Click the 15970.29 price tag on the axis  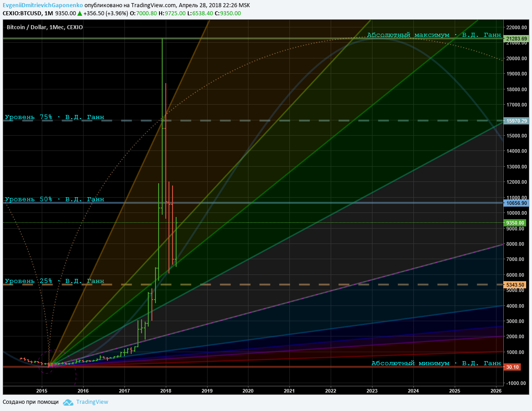coord(516,121)
